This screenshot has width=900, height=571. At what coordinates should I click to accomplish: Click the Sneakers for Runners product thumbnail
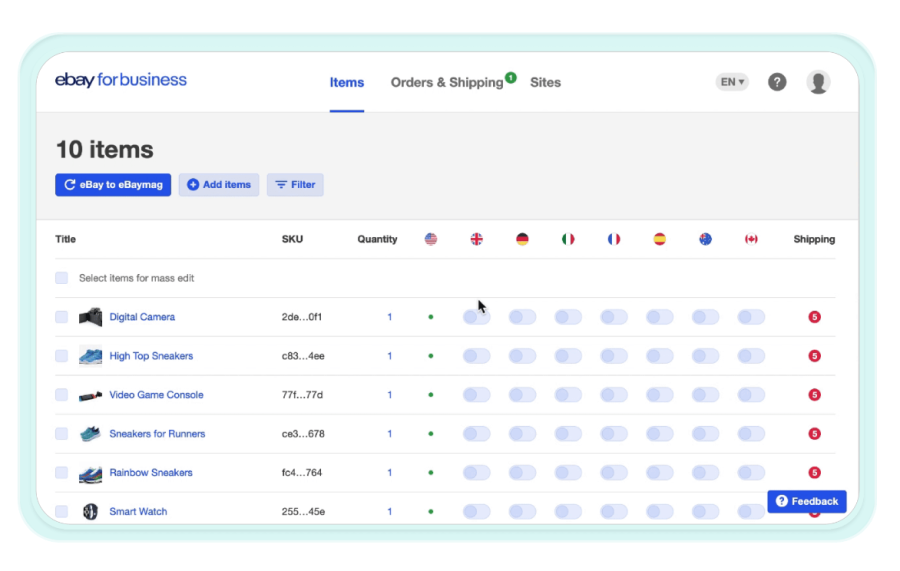pos(90,433)
